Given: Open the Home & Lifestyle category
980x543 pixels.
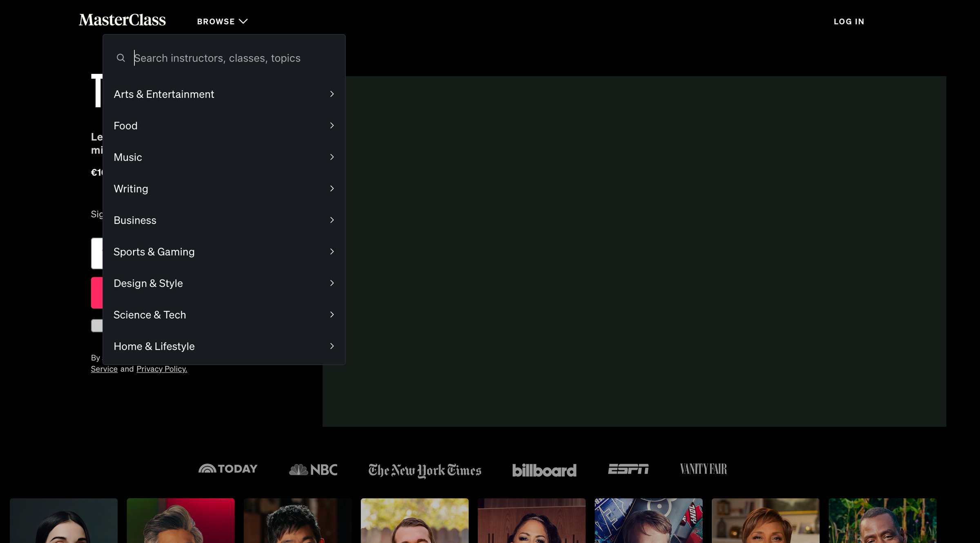Looking at the screenshot, I should pyautogui.click(x=224, y=346).
